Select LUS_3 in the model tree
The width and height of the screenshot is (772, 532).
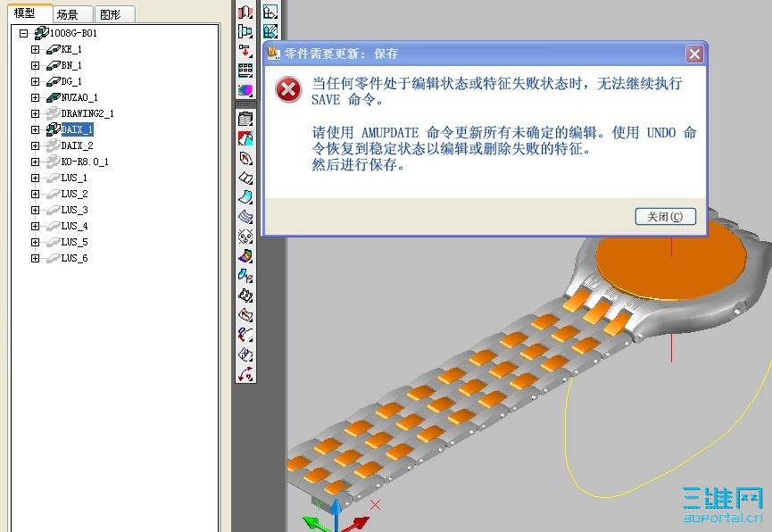click(x=74, y=210)
